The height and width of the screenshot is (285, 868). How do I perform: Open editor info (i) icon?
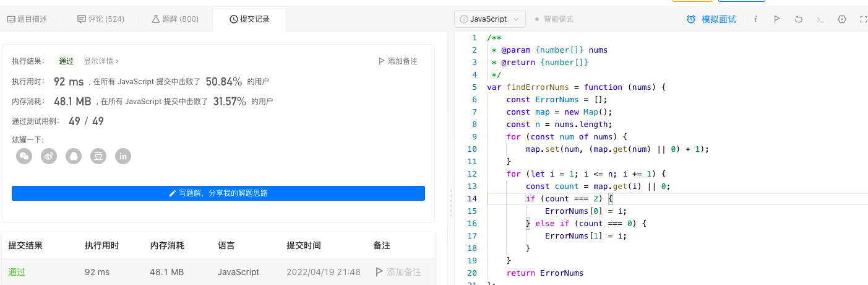click(755, 19)
